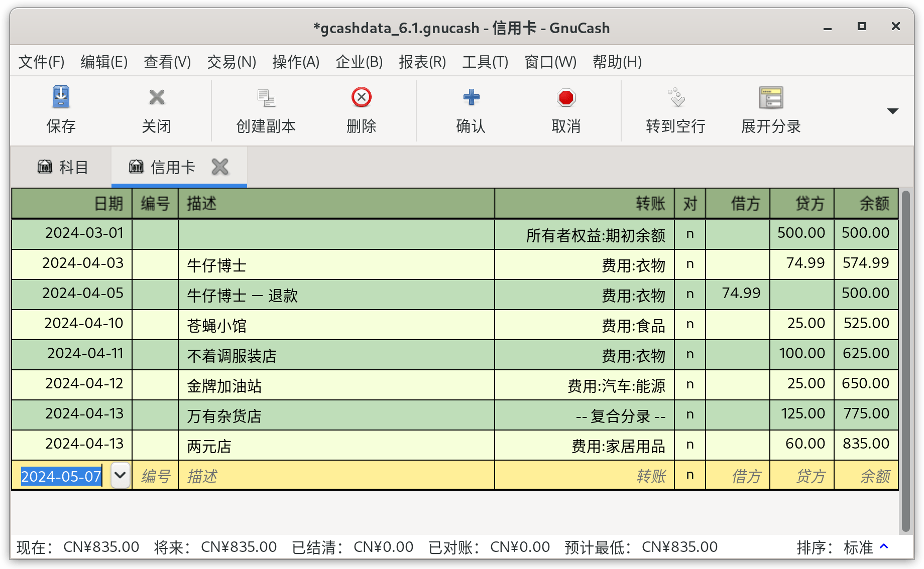This screenshot has width=924, height=569.
Task: Click the 费用:汽车:能源 transfer cell
Action: coord(585,385)
